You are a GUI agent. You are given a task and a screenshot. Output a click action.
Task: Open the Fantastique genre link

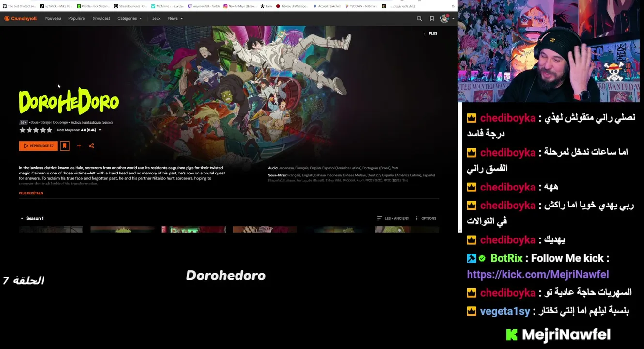[92, 122]
